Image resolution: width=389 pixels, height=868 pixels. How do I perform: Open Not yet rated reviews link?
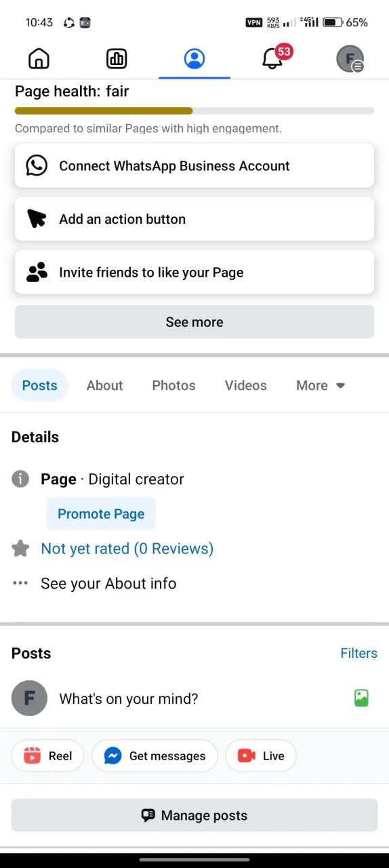tap(127, 549)
